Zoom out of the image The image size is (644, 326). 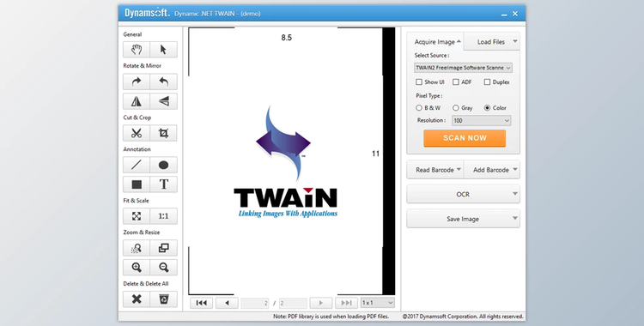163,268
